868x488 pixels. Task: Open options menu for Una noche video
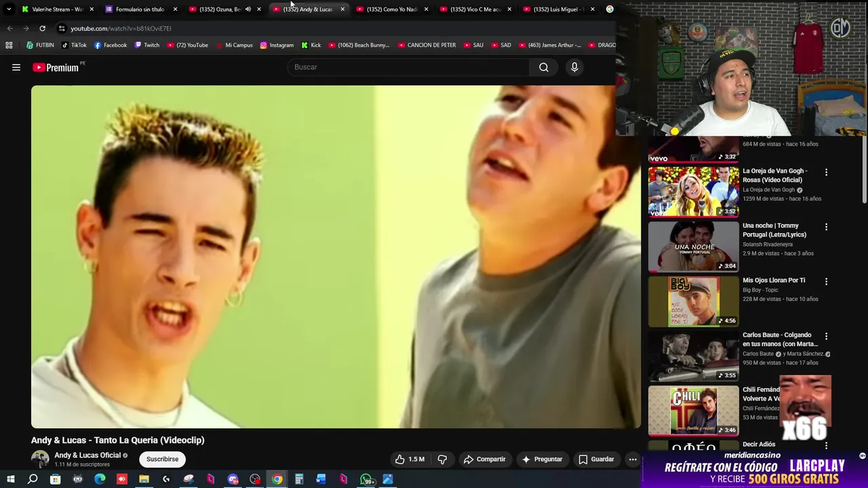[x=826, y=227]
